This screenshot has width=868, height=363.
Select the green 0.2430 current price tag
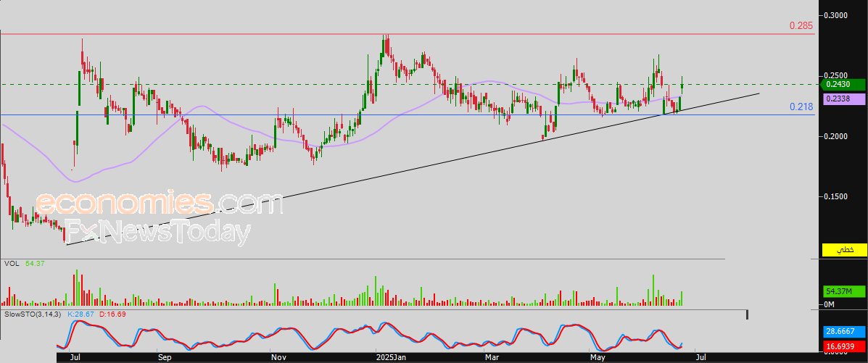pyautogui.click(x=843, y=85)
